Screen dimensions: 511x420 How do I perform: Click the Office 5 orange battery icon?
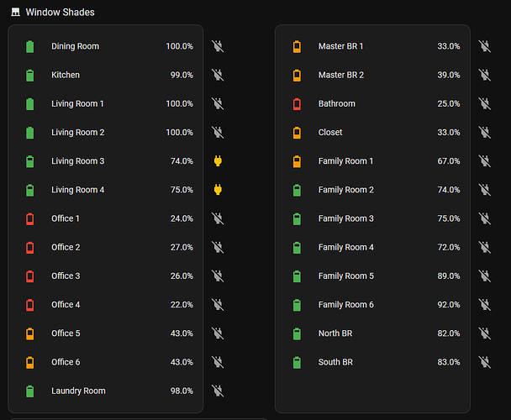point(30,333)
